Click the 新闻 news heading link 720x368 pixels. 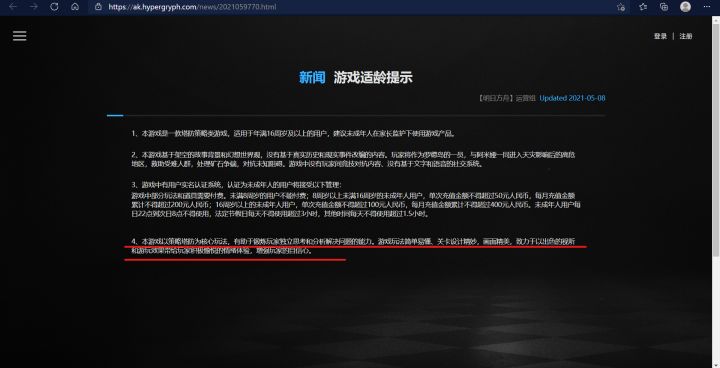point(312,77)
